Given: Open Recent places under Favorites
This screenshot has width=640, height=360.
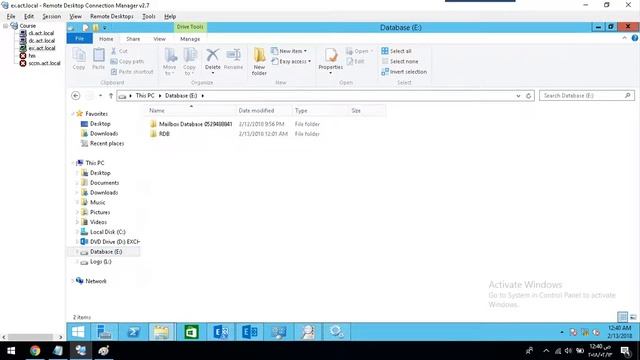Looking at the screenshot, I should [107, 144].
